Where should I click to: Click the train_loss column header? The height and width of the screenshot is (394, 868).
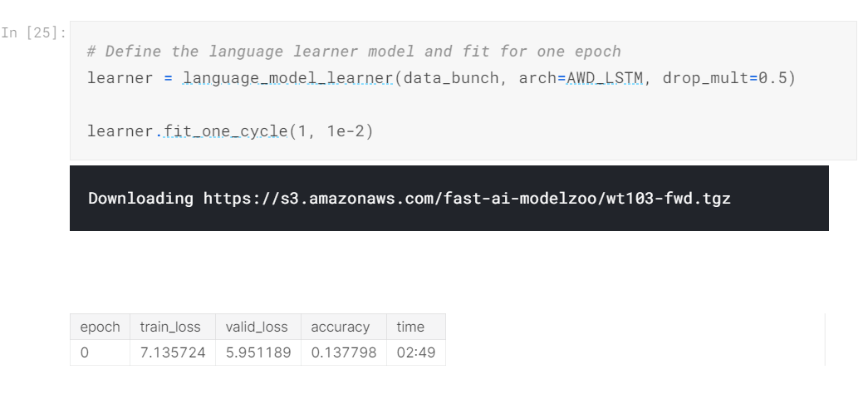pyautogui.click(x=170, y=327)
